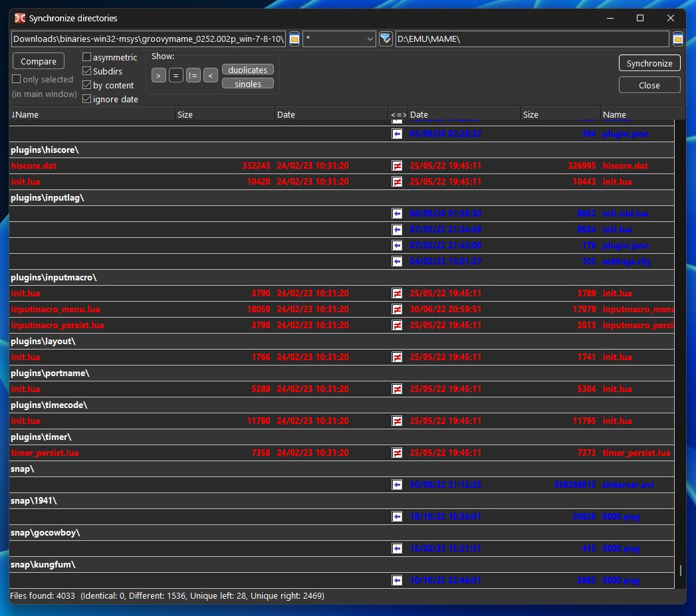
Task: Enable the asymmetric checkbox
Action: [x=86, y=56]
